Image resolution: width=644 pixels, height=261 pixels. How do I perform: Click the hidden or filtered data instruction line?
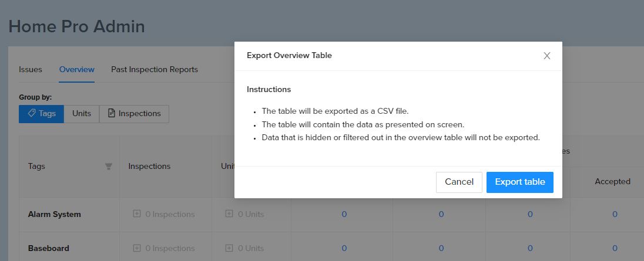tap(401, 138)
